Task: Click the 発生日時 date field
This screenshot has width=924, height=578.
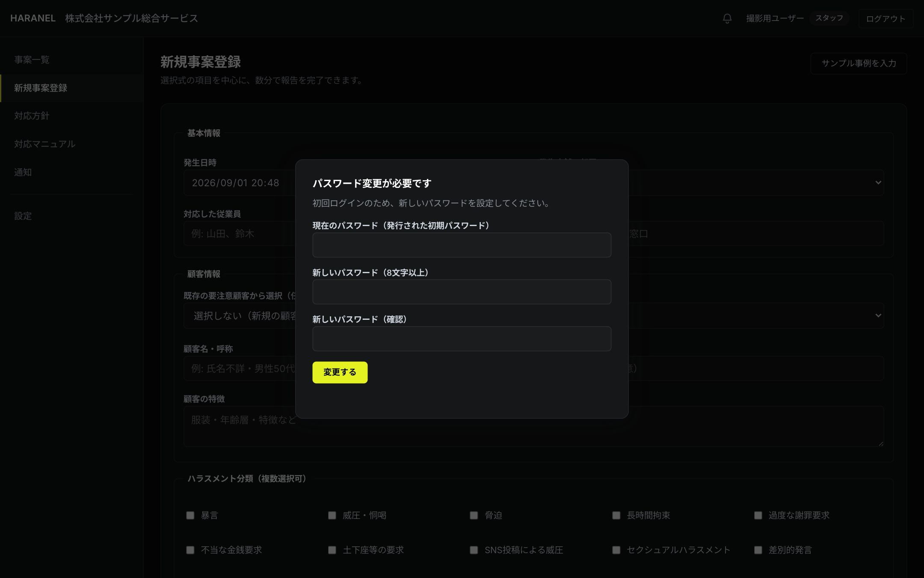Action: [240, 183]
